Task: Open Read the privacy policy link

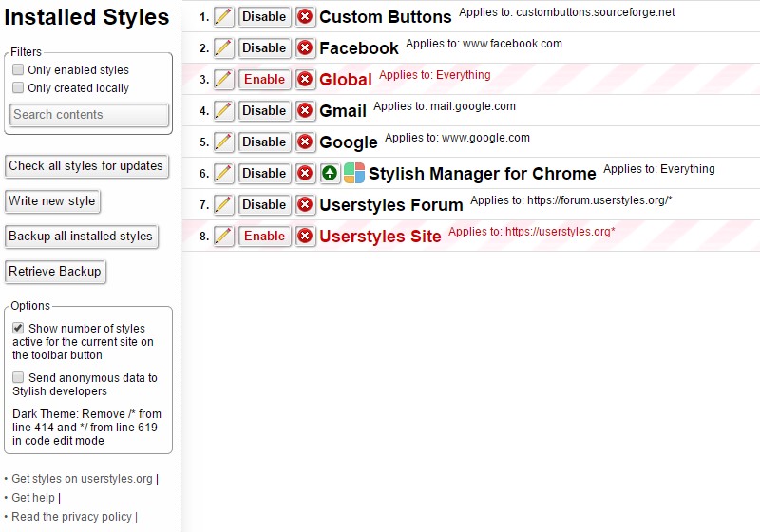Action: pos(72,517)
